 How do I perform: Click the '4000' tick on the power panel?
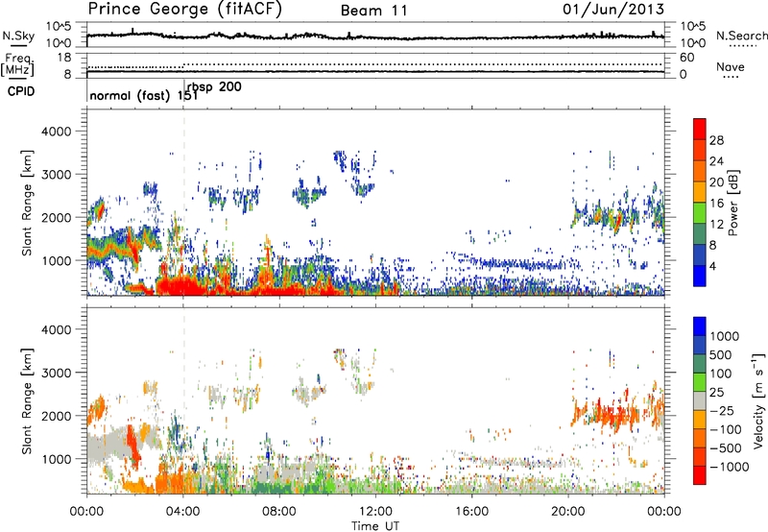coord(56,132)
